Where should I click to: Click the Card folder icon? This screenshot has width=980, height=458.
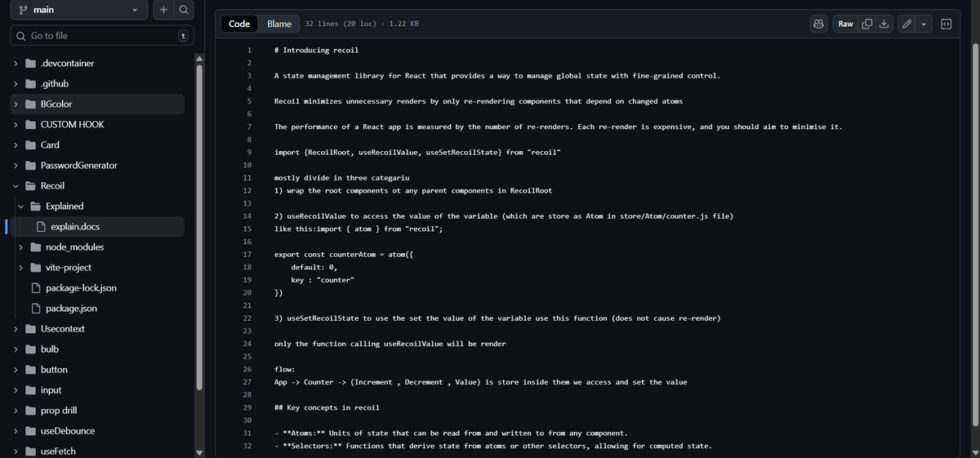coord(31,145)
